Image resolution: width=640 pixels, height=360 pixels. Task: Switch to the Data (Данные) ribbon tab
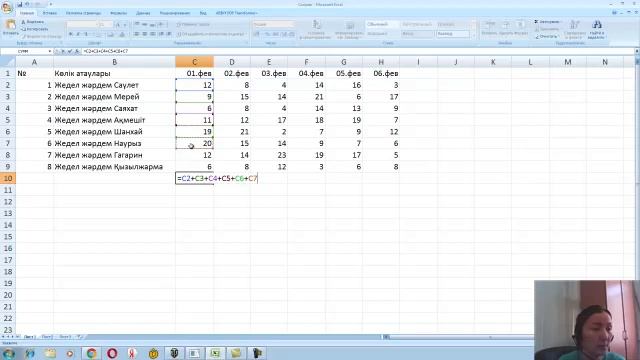coord(143,13)
